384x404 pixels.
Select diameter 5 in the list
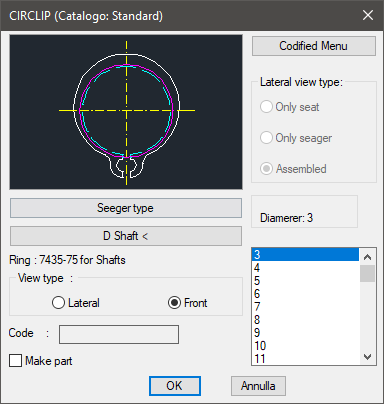[306, 281]
